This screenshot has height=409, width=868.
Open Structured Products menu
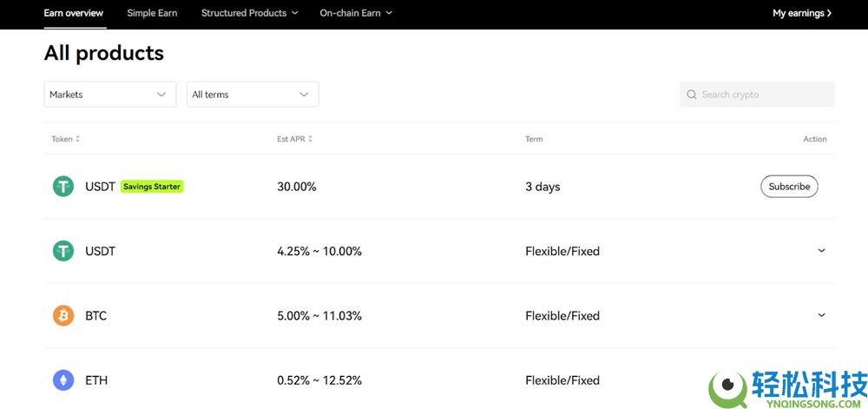tap(249, 13)
